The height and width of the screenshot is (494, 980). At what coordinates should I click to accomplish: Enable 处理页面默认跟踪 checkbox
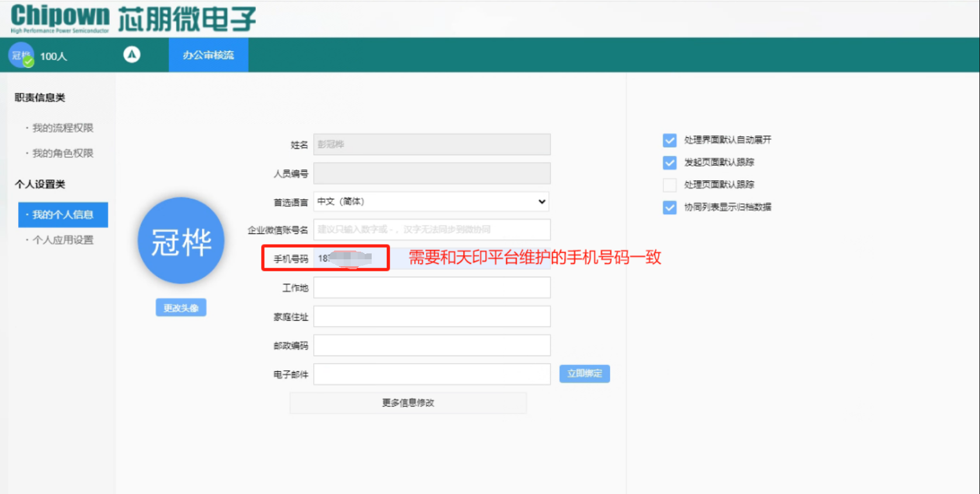pyautogui.click(x=670, y=185)
